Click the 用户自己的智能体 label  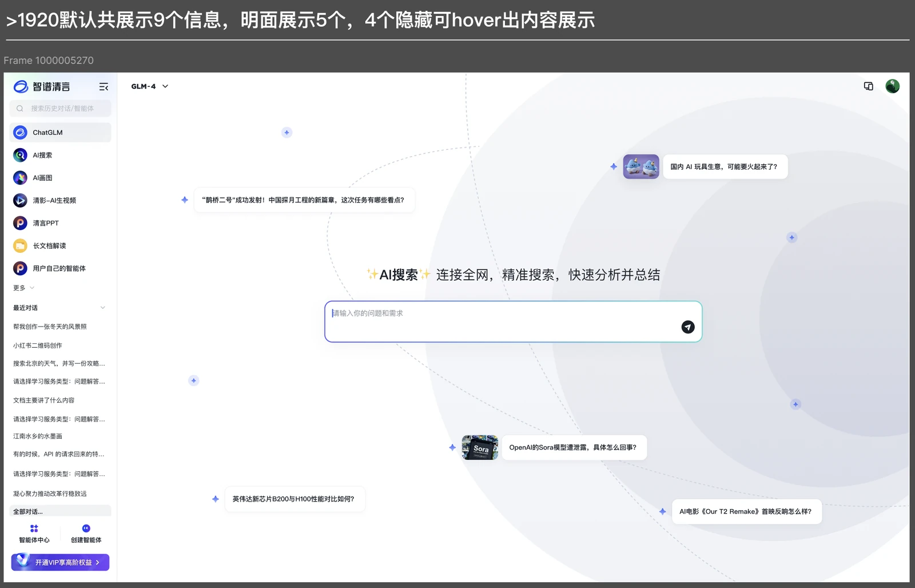[59, 268]
